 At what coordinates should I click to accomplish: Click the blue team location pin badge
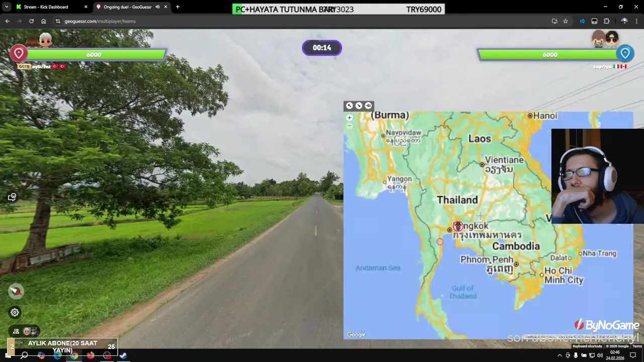click(625, 53)
